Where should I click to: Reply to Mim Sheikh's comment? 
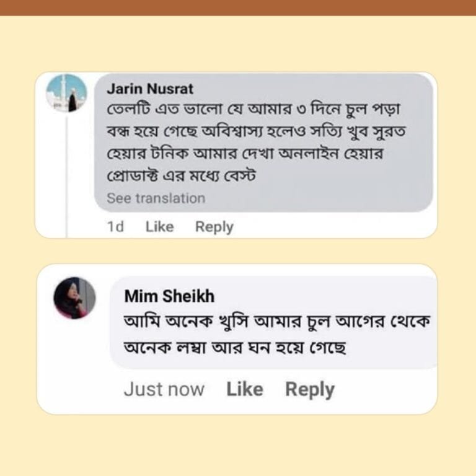tap(309, 389)
